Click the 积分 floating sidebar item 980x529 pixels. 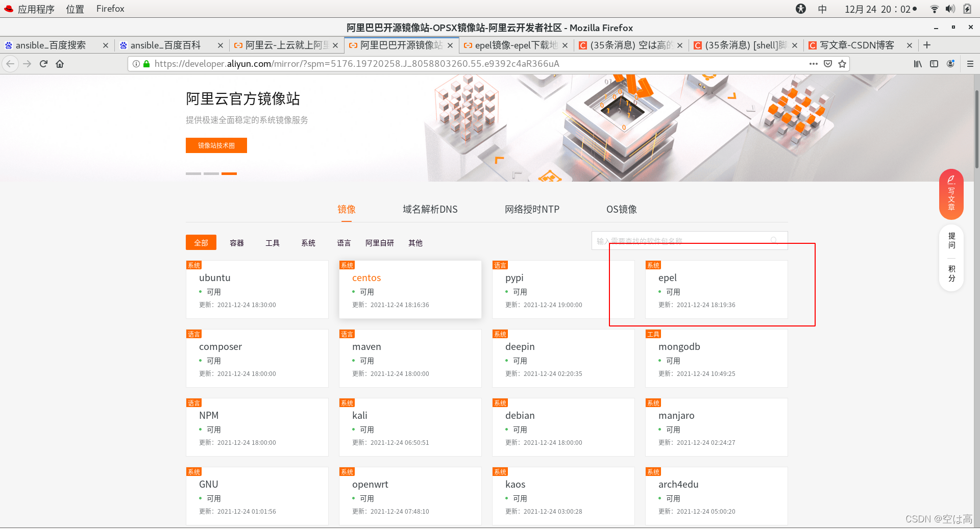pos(951,273)
